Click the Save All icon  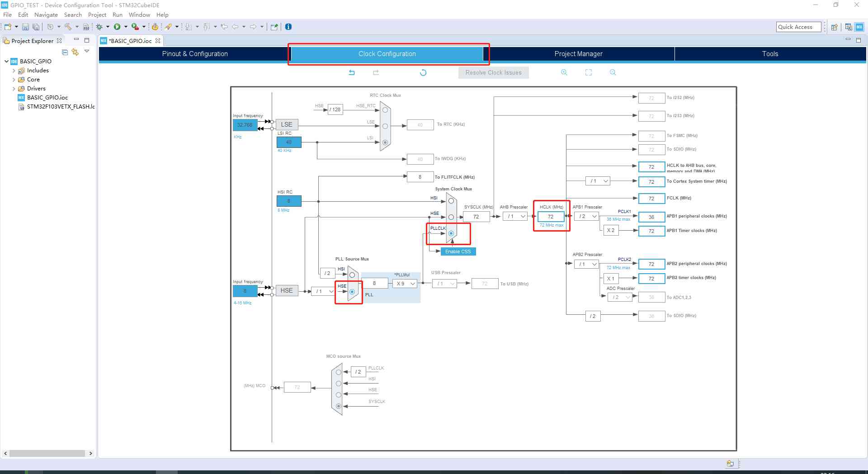pyautogui.click(x=36, y=27)
